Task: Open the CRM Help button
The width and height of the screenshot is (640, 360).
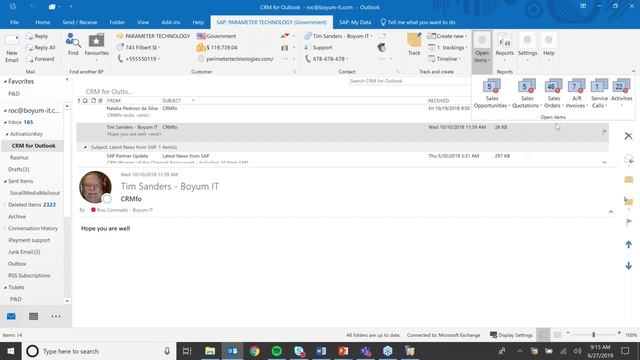Action: point(549,46)
